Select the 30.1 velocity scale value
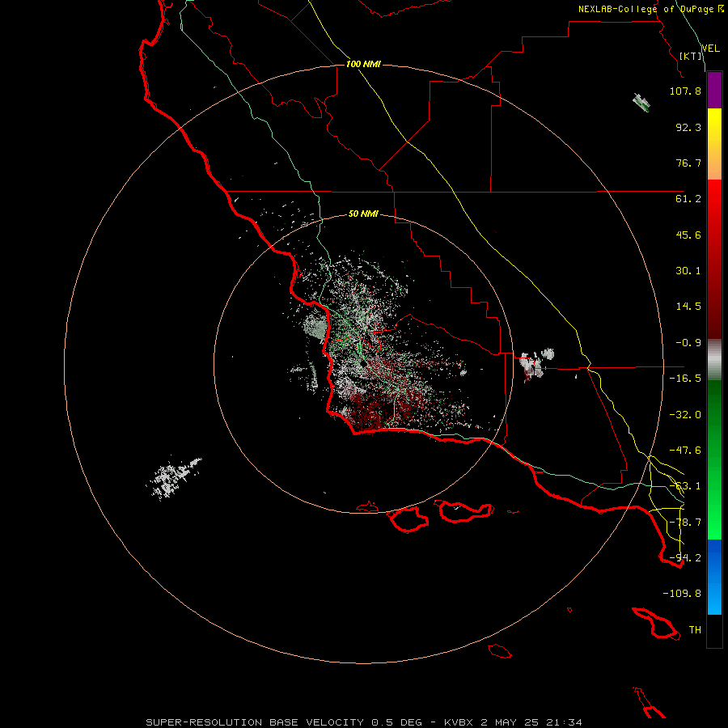 click(688, 271)
